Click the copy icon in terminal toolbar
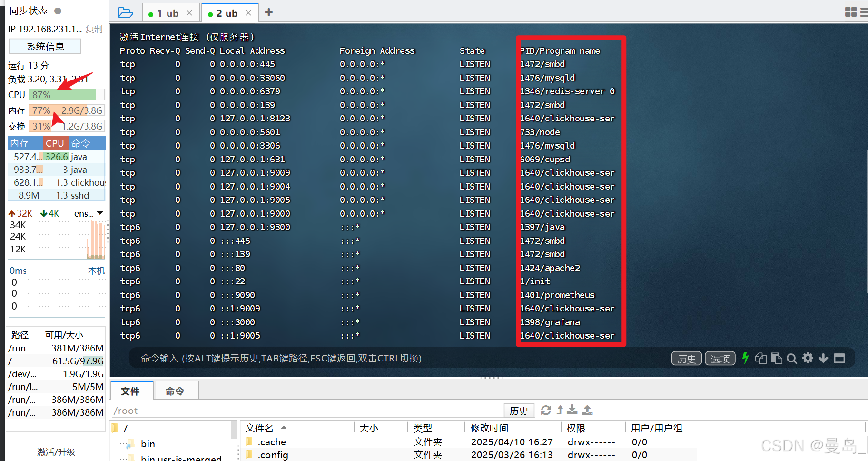 (x=761, y=358)
